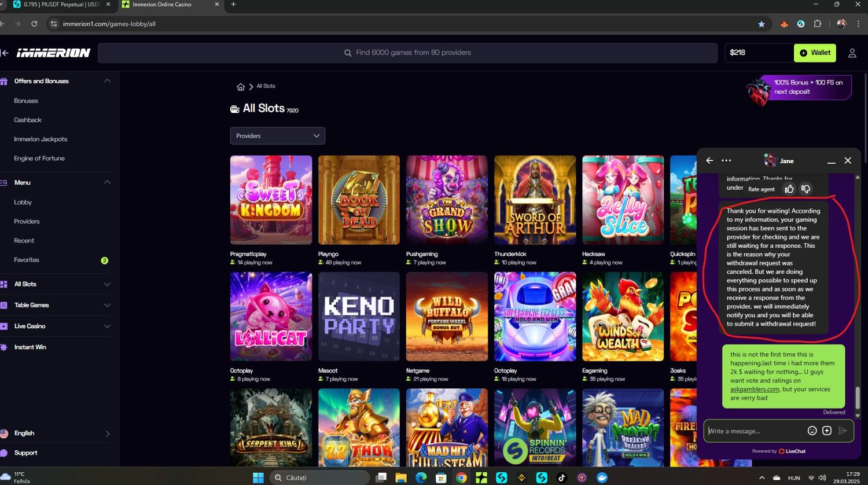Click the attachment plus icon in chat
868x485 pixels.
point(827,431)
